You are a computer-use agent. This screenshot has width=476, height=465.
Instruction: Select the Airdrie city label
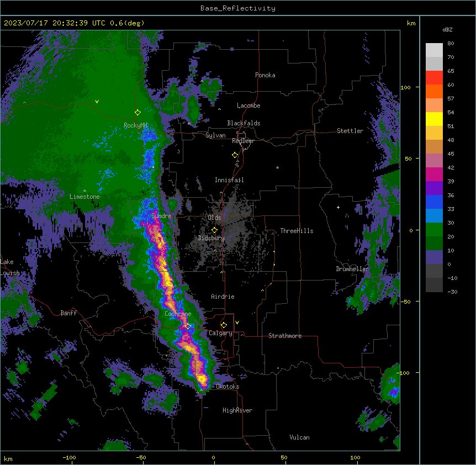[223, 297]
